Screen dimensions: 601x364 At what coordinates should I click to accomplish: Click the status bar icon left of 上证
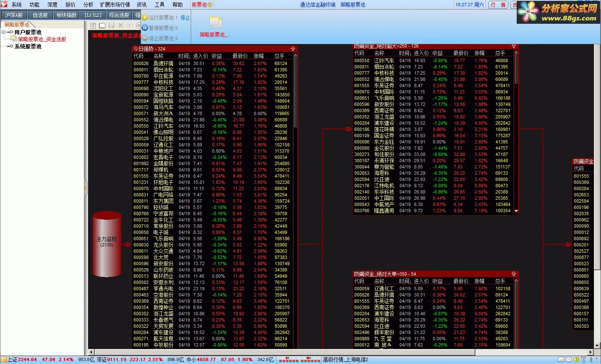tap(4, 359)
